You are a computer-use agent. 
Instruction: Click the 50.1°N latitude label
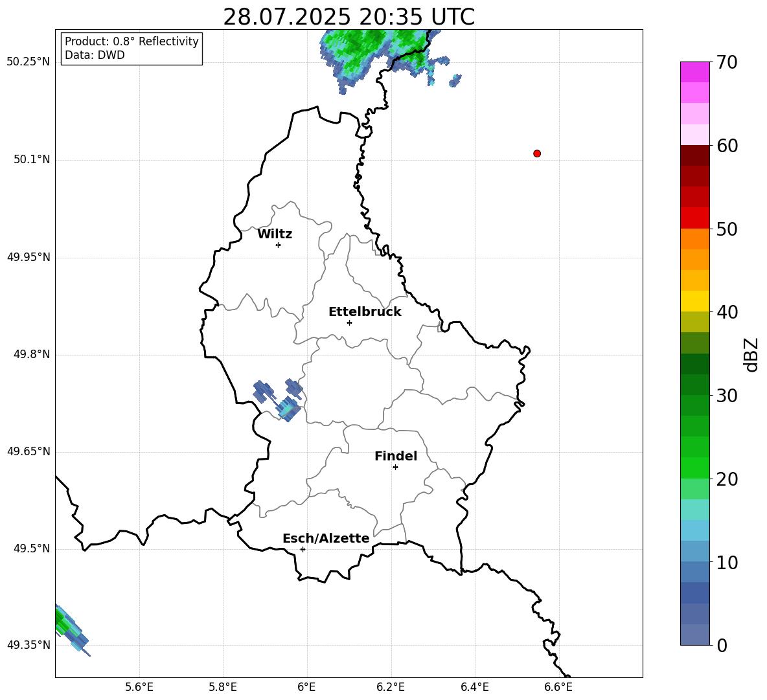[x=32, y=159]
